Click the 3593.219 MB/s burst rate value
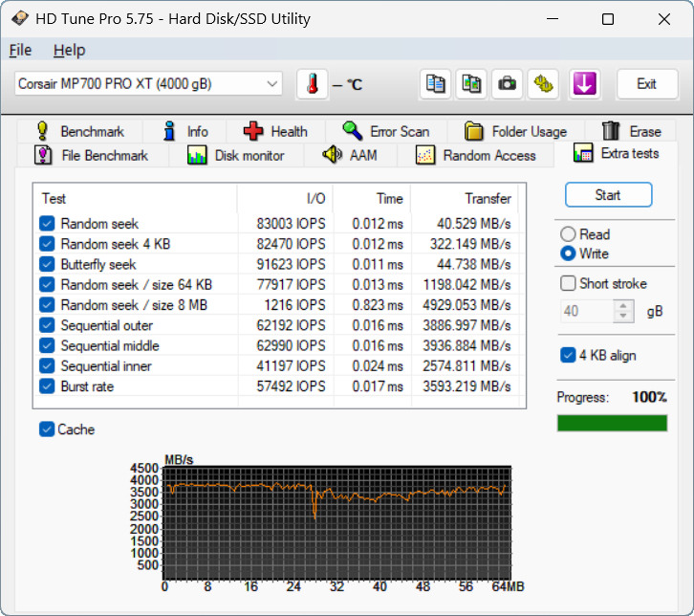694x616 pixels. tap(466, 386)
